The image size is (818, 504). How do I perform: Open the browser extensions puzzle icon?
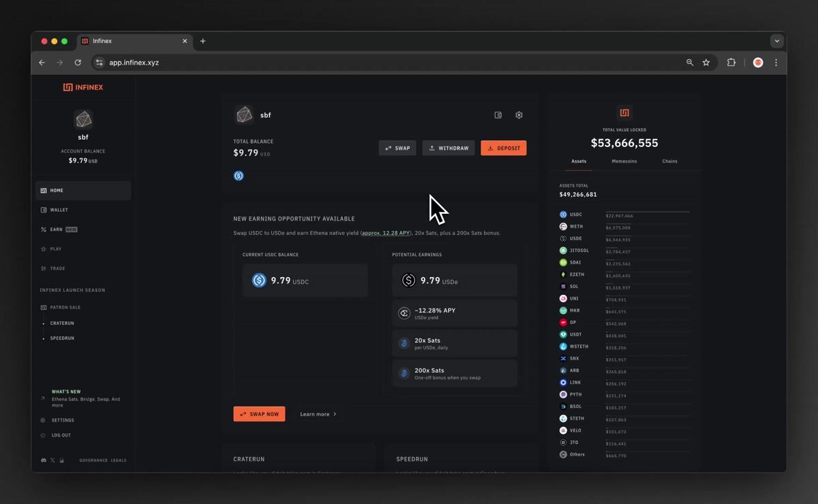(x=731, y=63)
